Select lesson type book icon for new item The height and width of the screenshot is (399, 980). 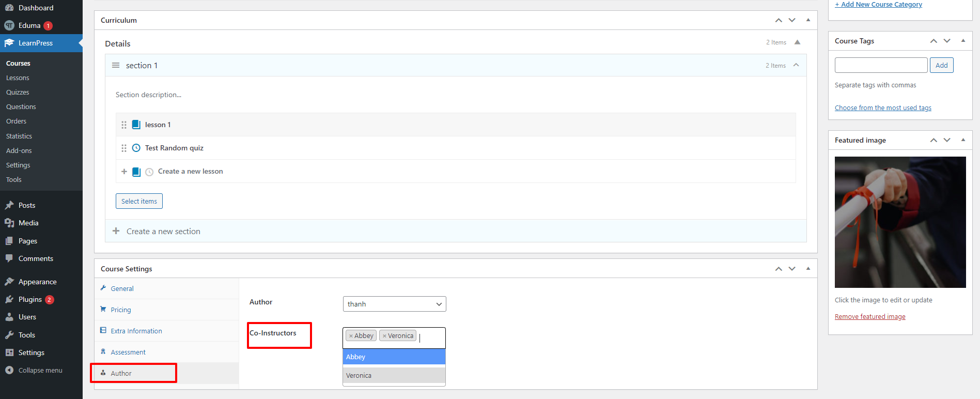coord(136,172)
